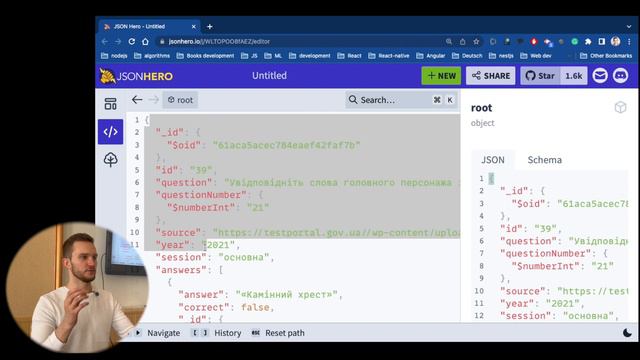Open the Web dev bookmark folder

click(x=536, y=56)
